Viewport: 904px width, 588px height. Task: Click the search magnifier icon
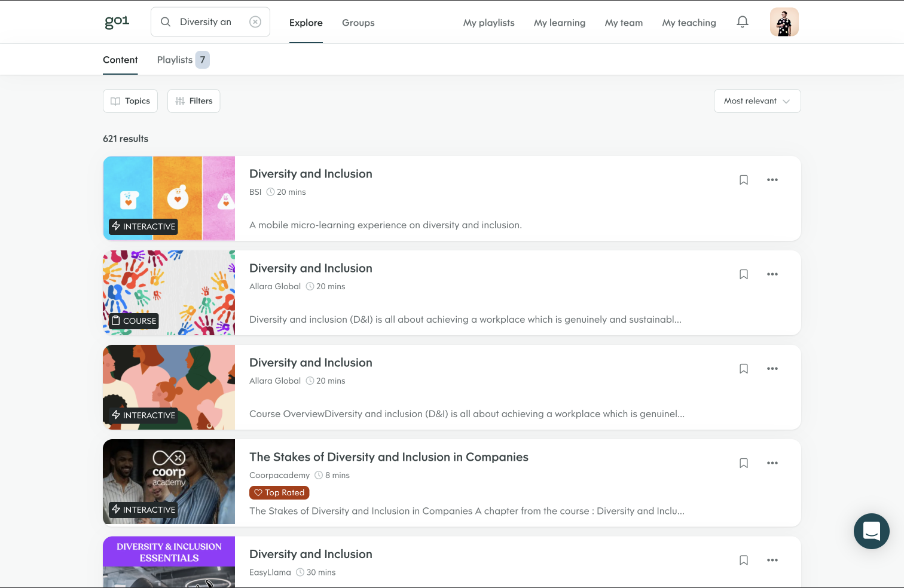(x=166, y=22)
